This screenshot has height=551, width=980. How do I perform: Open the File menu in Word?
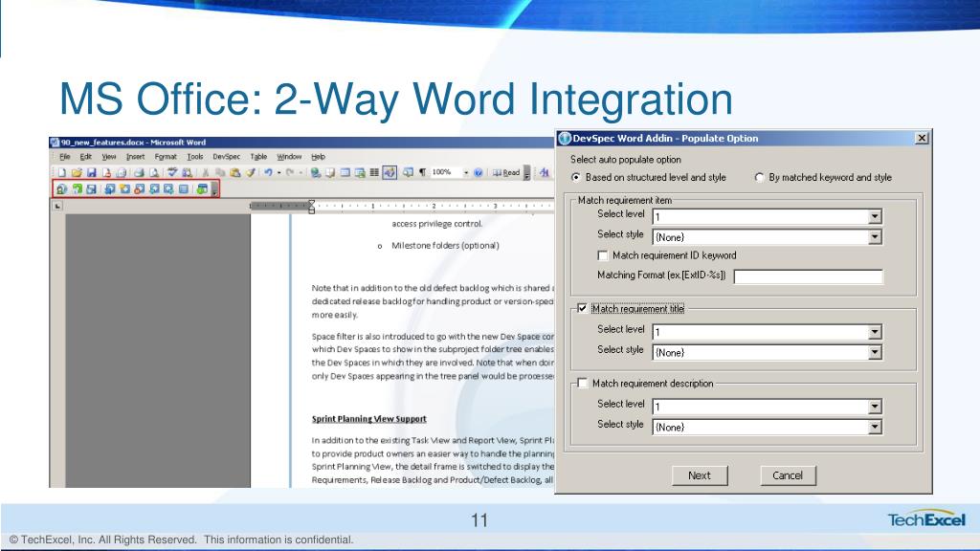pyautogui.click(x=65, y=157)
